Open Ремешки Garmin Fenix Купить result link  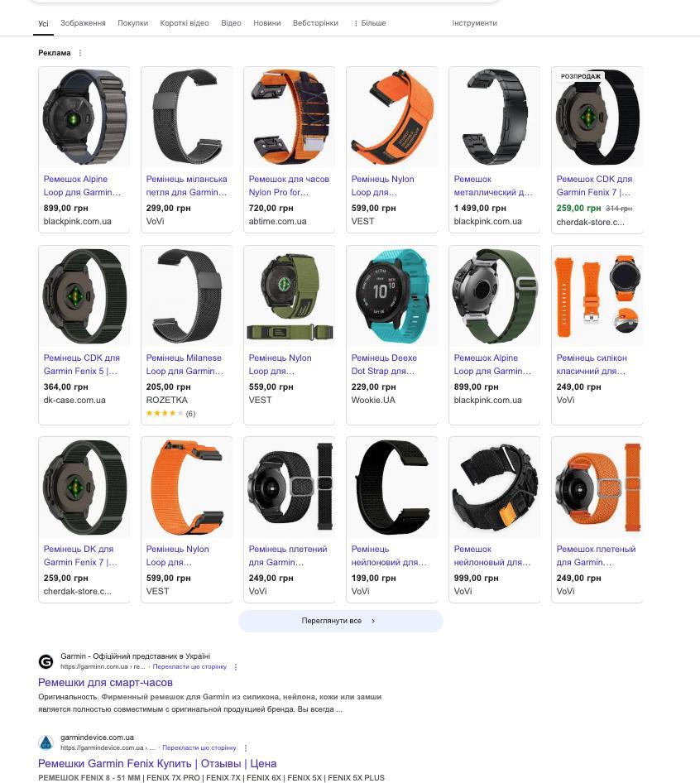click(x=157, y=763)
